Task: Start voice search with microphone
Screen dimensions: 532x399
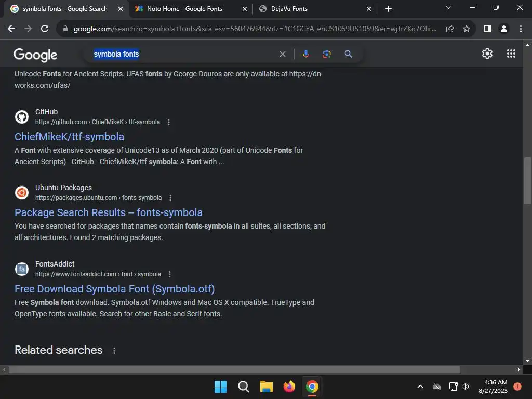Action: (x=305, y=54)
